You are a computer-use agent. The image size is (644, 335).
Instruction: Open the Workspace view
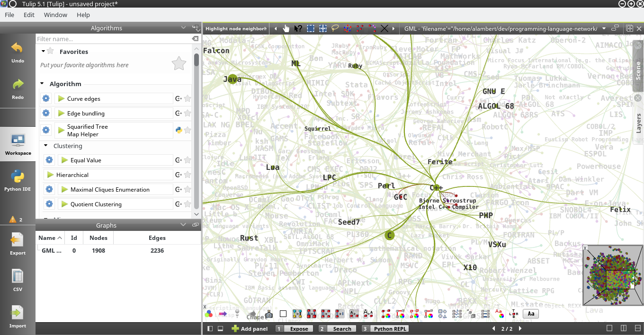coord(18,144)
